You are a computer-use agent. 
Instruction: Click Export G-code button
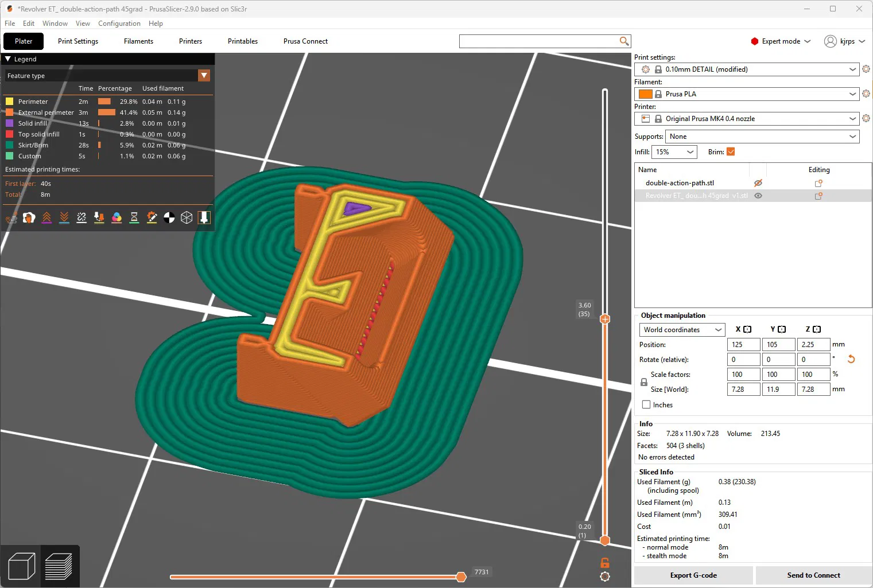(x=693, y=575)
